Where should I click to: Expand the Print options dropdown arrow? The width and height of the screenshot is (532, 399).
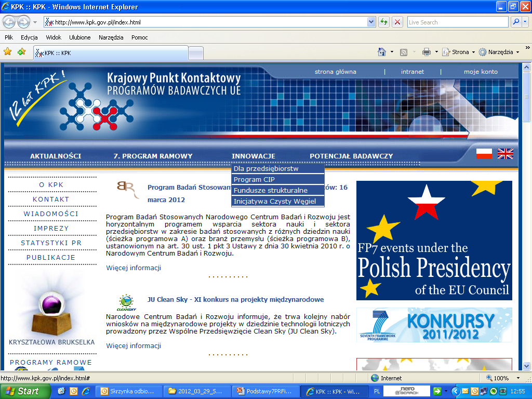coord(436,52)
